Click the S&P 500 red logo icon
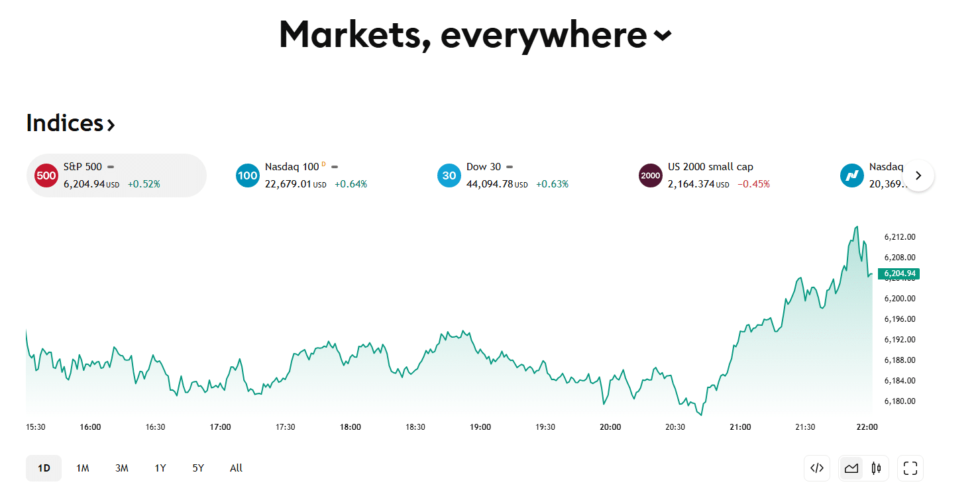 tap(46, 176)
